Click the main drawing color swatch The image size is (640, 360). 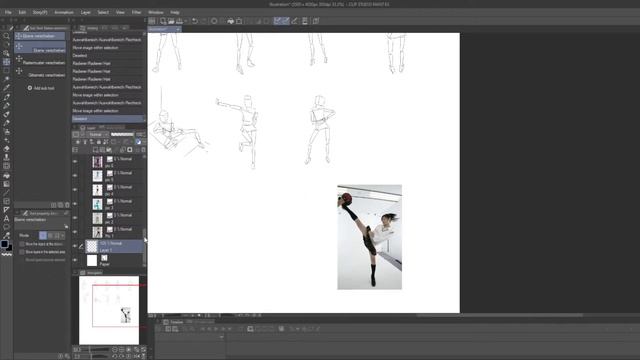[x=4, y=244]
